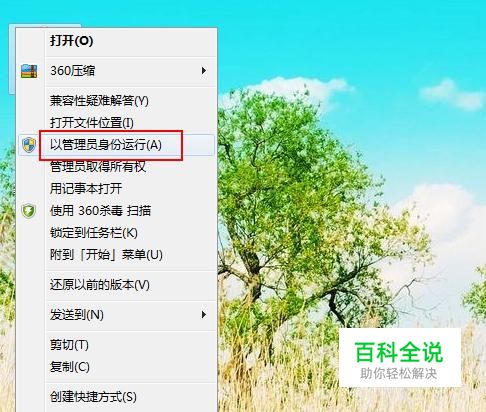486x412 pixels.
Task: Expand the 360压缩 submenu arrow
Action: point(203,71)
